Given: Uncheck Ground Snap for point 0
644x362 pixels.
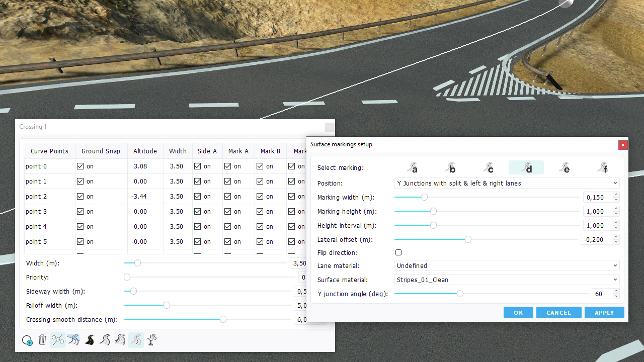Looking at the screenshot, I should pos(80,166).
